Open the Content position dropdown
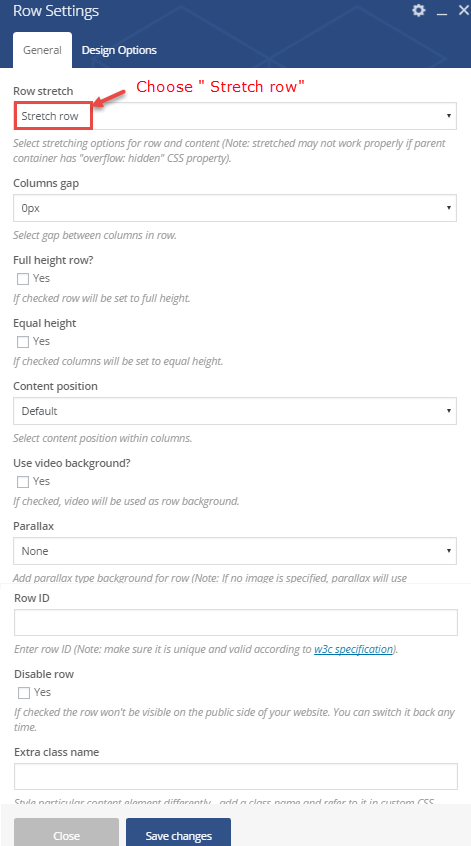Screen dimensions: 471x846 [235, 411]
